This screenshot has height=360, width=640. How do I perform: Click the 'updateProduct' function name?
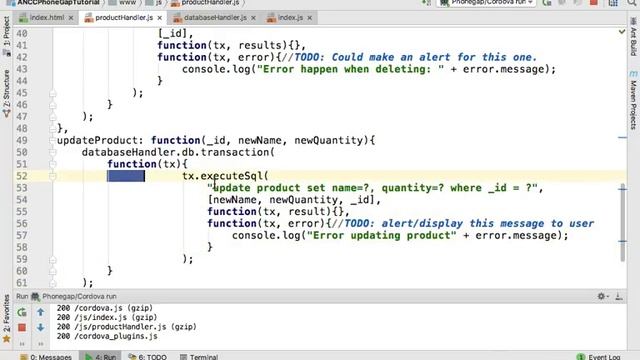[x=97, y=140]
